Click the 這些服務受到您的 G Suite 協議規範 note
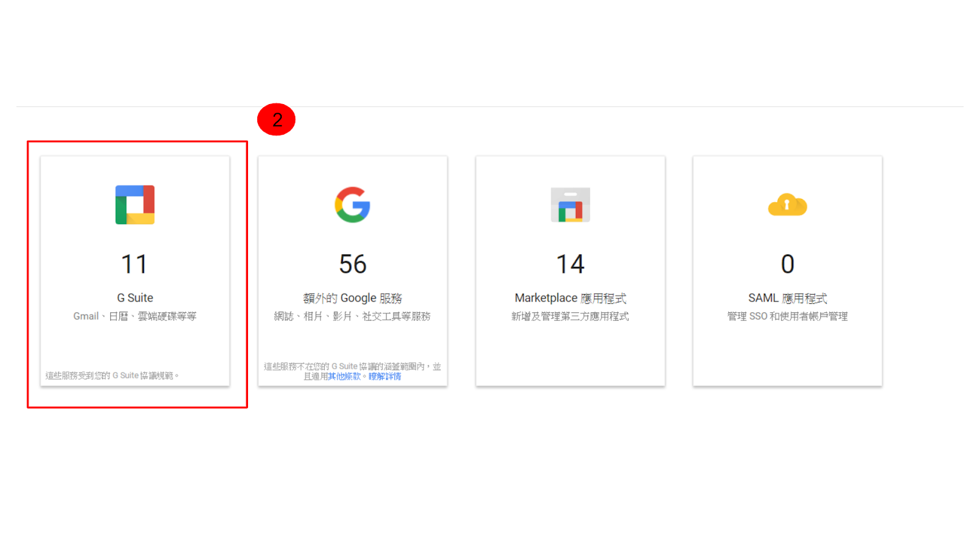Image resolution: width=980 pixels, height=551 pixels. (x=112, y=376)
